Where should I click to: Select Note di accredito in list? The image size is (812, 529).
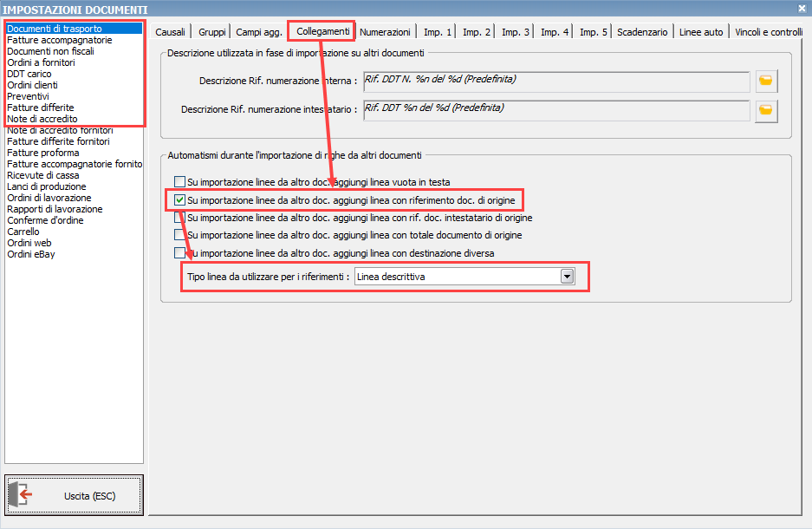click(x=74, y=119)
